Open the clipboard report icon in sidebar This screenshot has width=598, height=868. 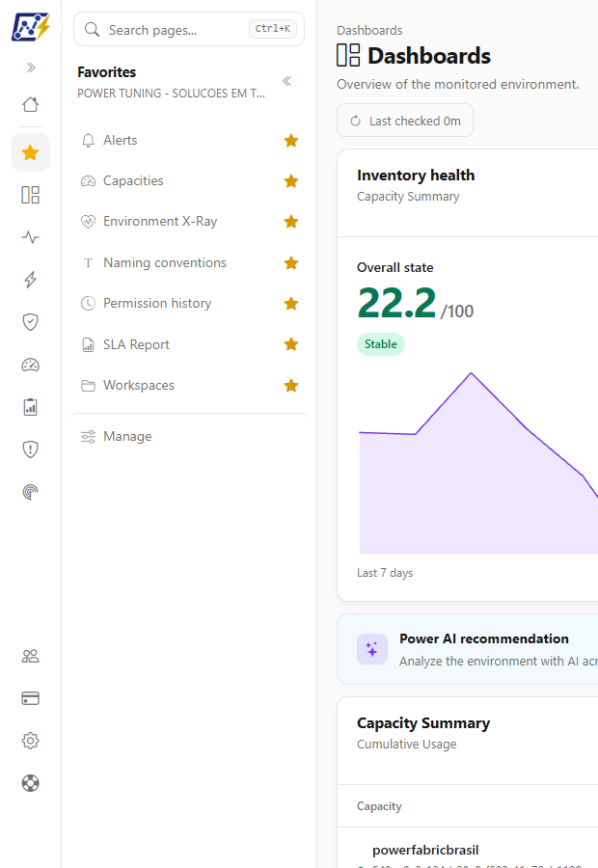(x=31, y=407)
